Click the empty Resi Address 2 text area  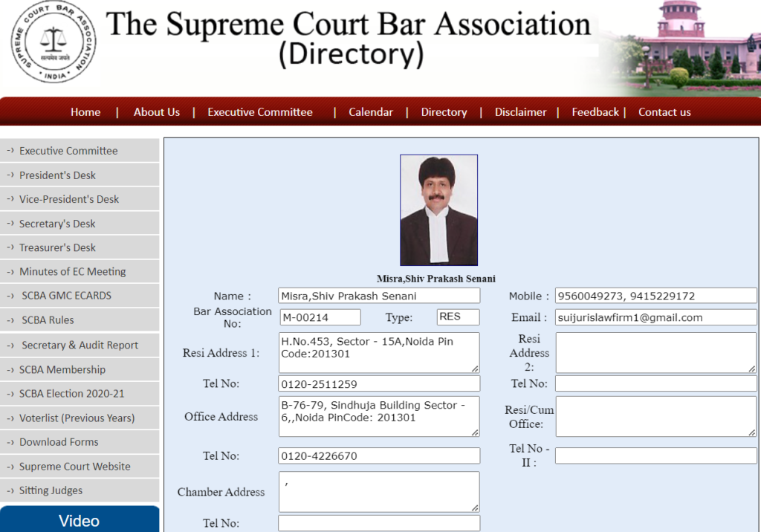pos(655,353)
